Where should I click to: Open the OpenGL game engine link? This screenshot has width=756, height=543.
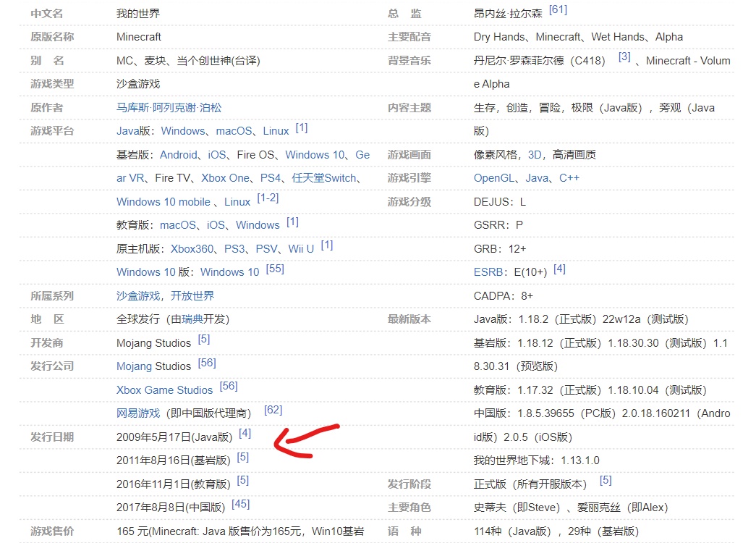tap(493, 178)
